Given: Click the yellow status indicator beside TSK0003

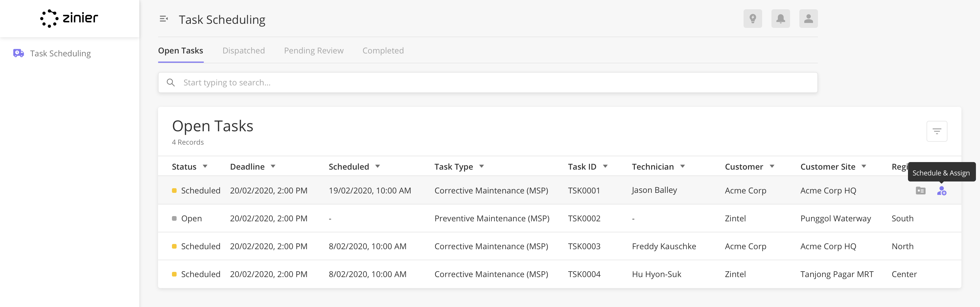Looking at the screenshot, I should (x=175, y=246).
